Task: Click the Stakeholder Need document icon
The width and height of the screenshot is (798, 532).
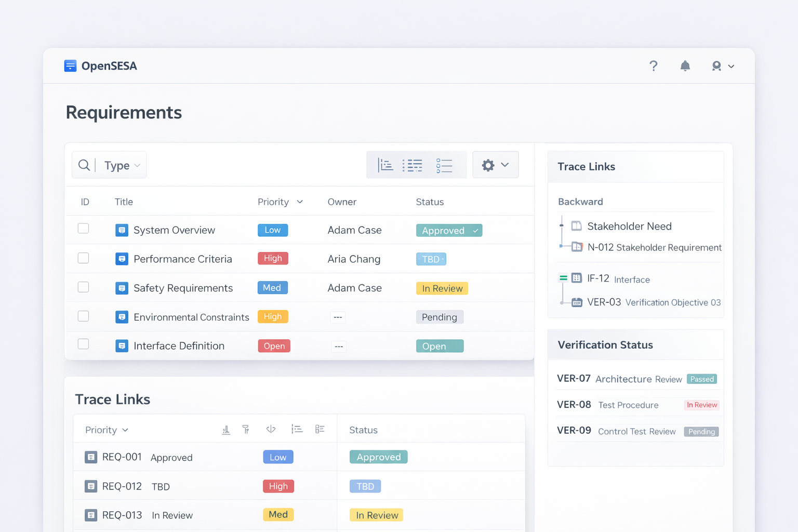Action: 576,226
